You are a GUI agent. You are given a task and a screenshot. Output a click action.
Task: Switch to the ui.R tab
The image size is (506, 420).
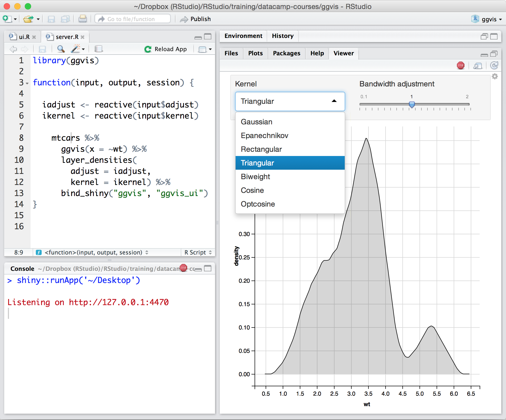click(x=24, y=37)
